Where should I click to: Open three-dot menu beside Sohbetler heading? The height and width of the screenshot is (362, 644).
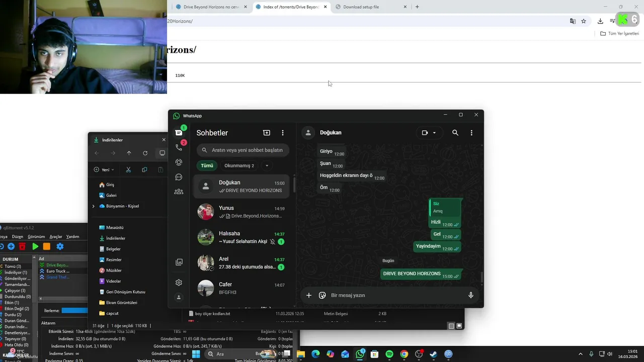pyautogui.click(x=283, y=133)
